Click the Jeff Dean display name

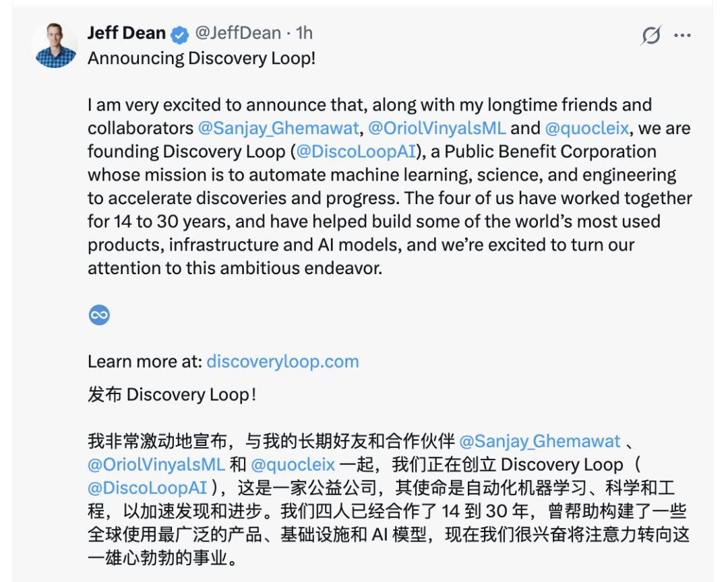click(127, 33)
